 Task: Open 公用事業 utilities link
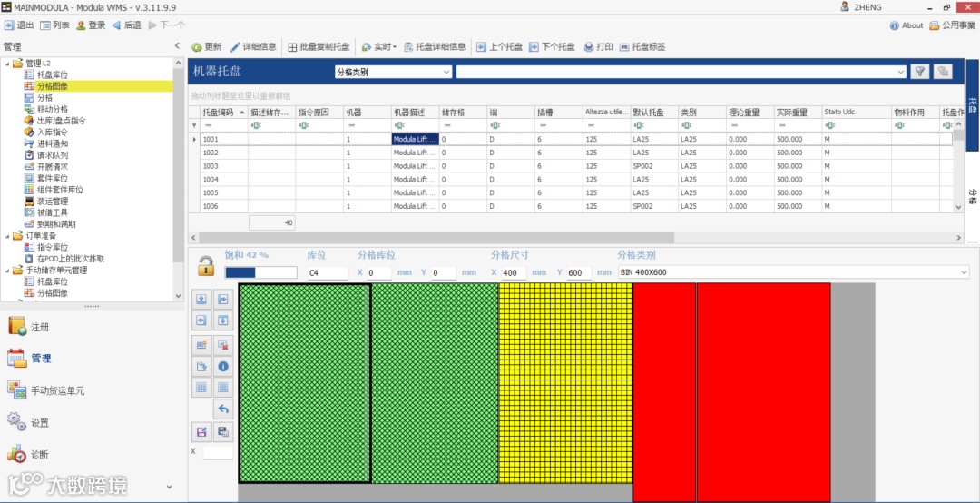(x=953, y=25)
